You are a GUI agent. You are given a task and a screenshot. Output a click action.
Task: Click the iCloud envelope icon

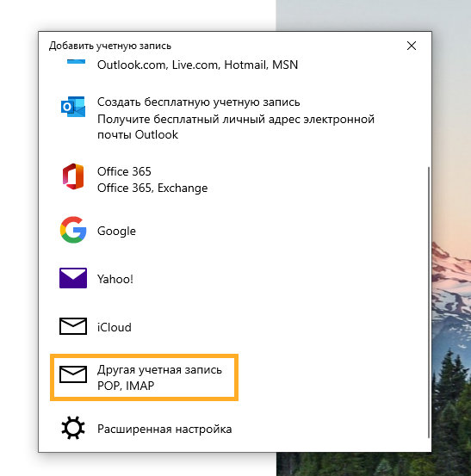(73, 326)
